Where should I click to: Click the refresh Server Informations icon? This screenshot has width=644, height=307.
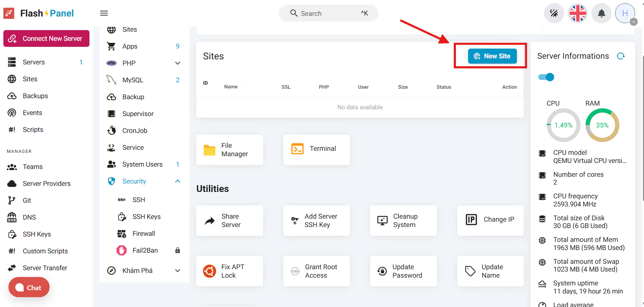point(621,56)
